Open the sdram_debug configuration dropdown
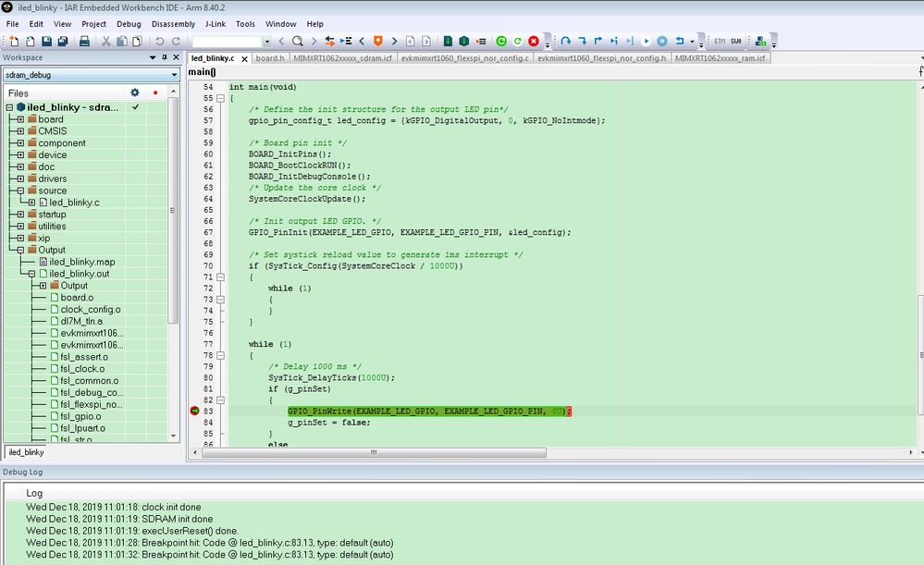This screenshot has width=924, height=565. point(174,75)
